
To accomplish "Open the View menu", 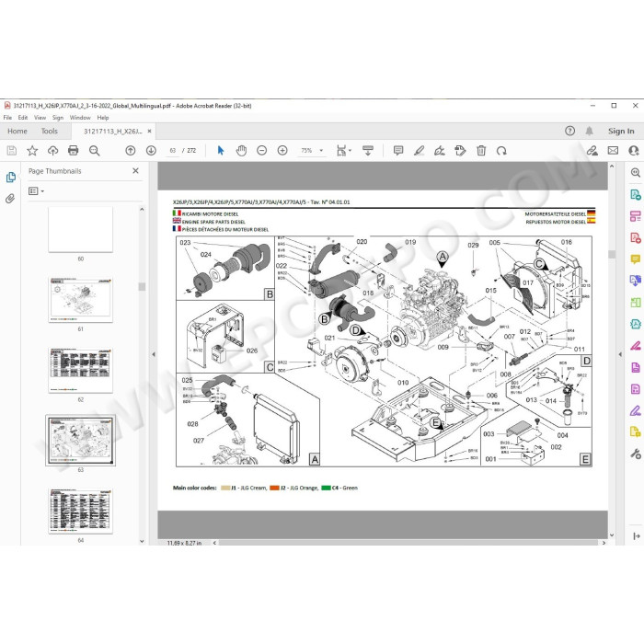I will tap(40, 118).
